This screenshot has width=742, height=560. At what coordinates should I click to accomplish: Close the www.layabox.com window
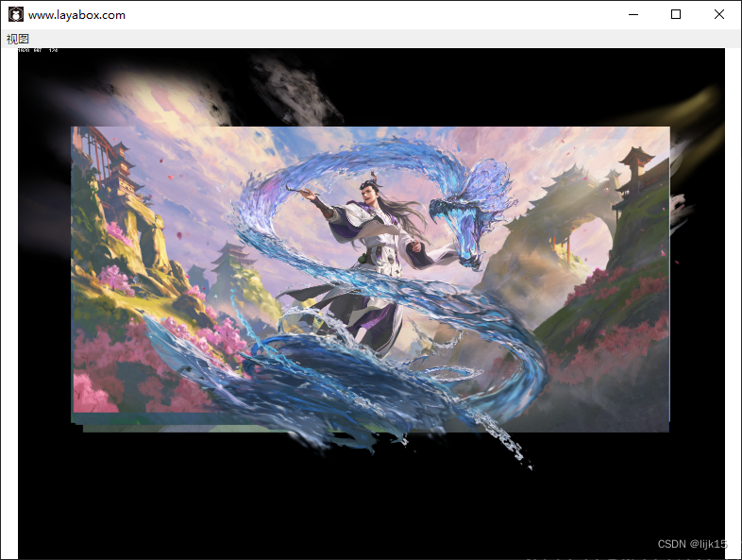tap(718, 15)
